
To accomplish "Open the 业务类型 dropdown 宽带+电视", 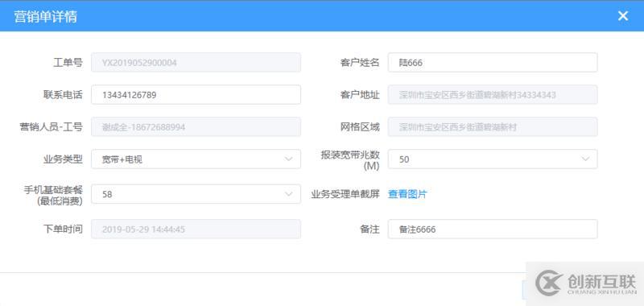I will pos(196,159).
